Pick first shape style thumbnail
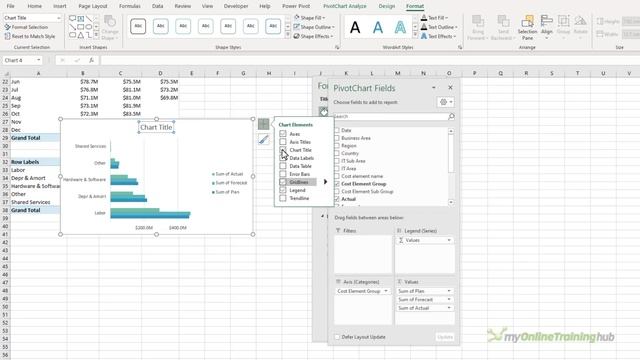 138,26
